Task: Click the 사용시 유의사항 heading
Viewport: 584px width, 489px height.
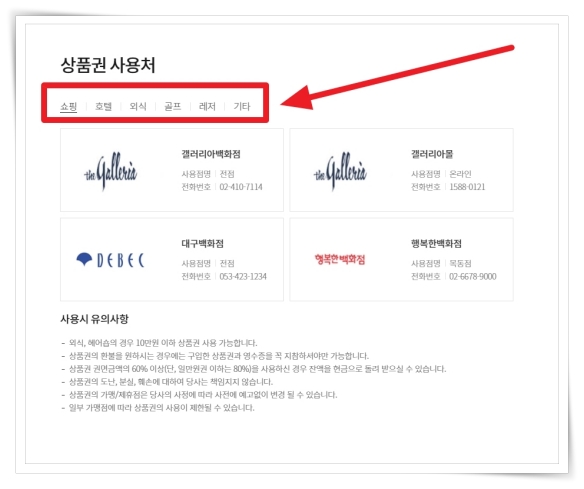Action: 94,319
